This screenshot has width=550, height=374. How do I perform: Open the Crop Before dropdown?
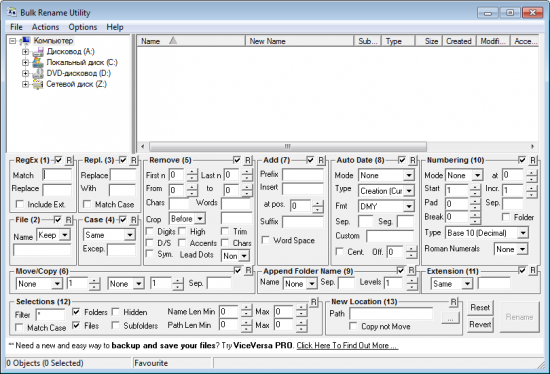200,219
